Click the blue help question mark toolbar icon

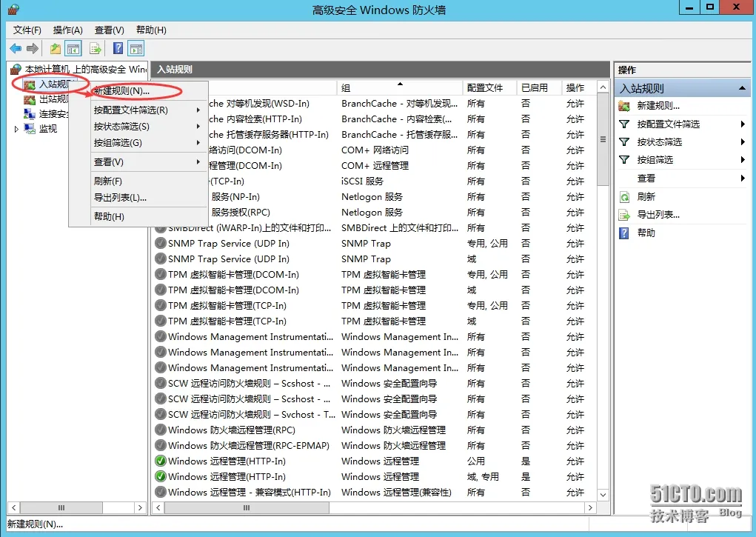[118, 49]
